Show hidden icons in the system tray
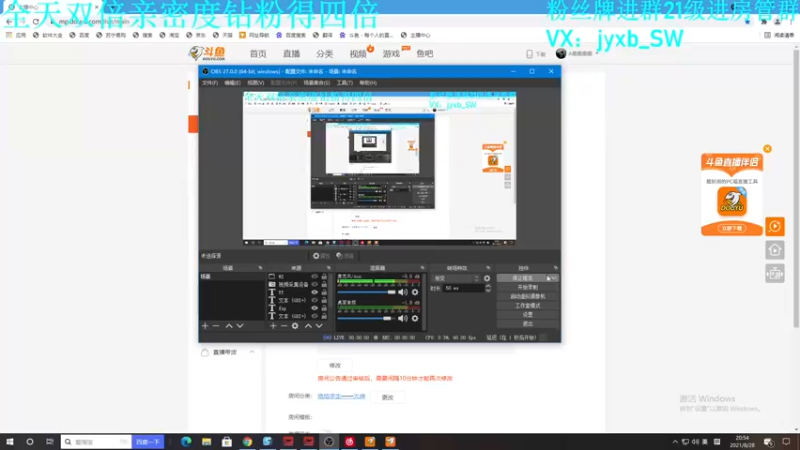800x450 pixels. pos(675,442)
